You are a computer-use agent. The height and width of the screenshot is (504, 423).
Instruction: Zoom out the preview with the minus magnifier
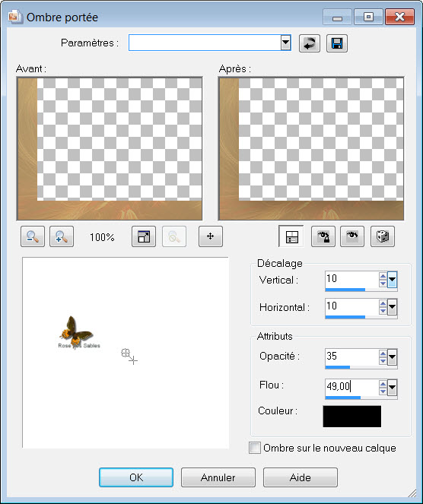point(33,236)
